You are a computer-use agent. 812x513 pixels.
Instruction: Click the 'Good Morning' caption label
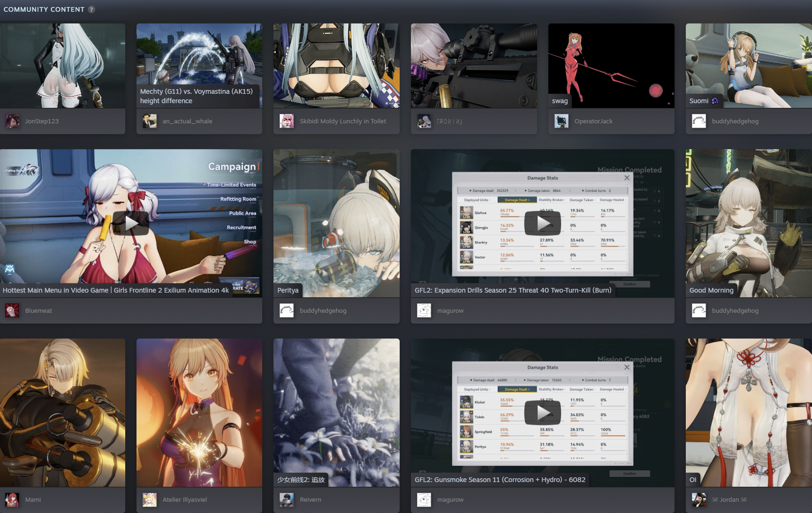coord(711,290)
